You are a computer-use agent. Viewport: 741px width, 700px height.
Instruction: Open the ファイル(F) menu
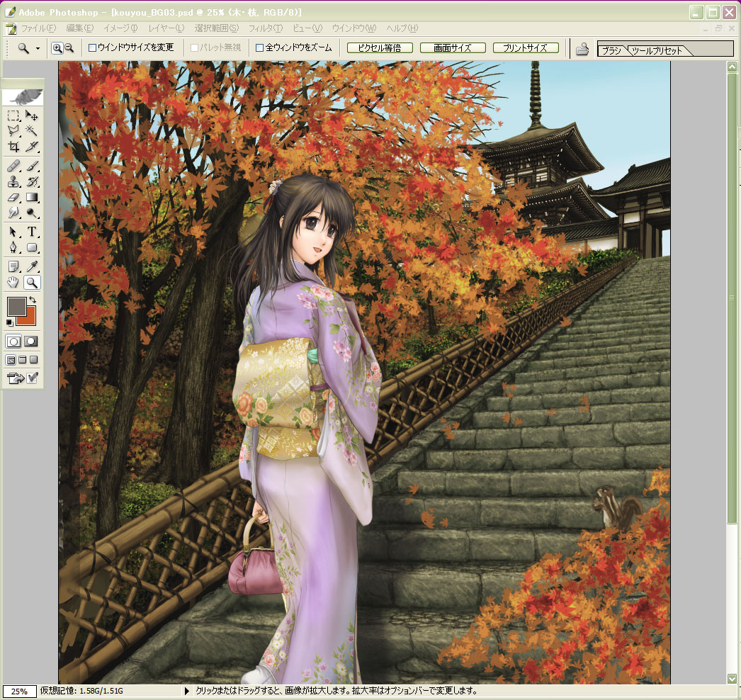pos(38,28)
